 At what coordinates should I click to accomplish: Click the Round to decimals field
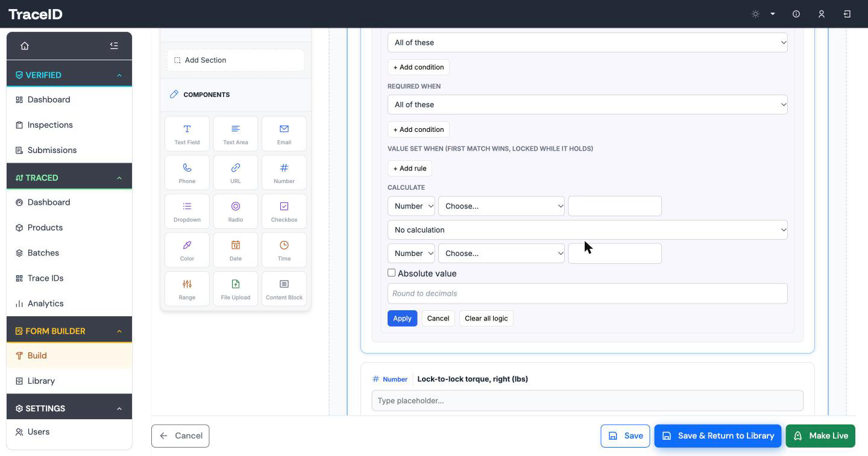tap(588, 293)
